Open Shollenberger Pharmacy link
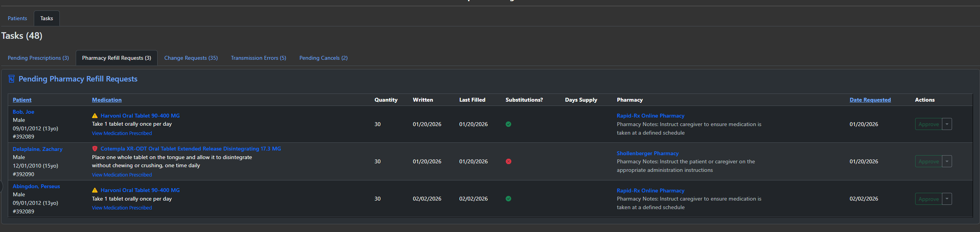This screenshot has height=232, width=980. [647, 153]
